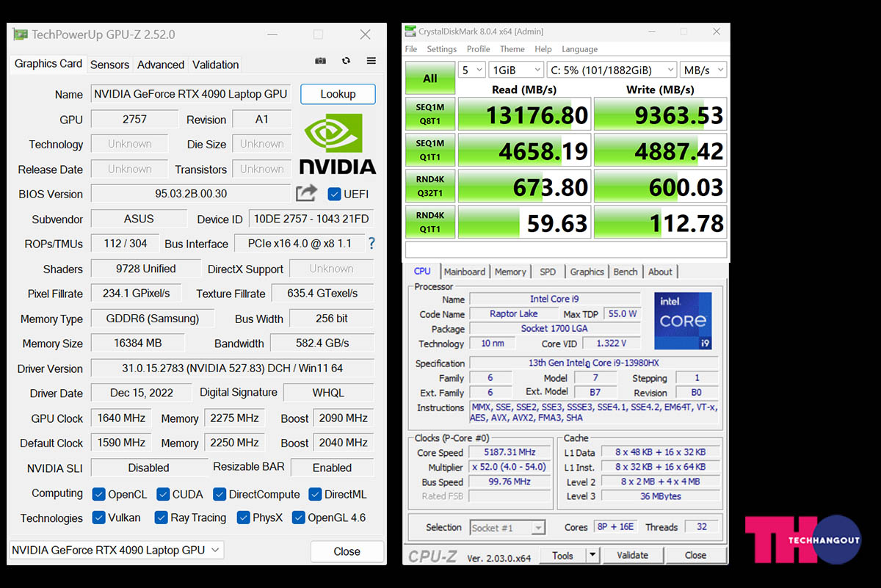Open the CrystalDiskMark Language menu

click(x=580, y=49)
